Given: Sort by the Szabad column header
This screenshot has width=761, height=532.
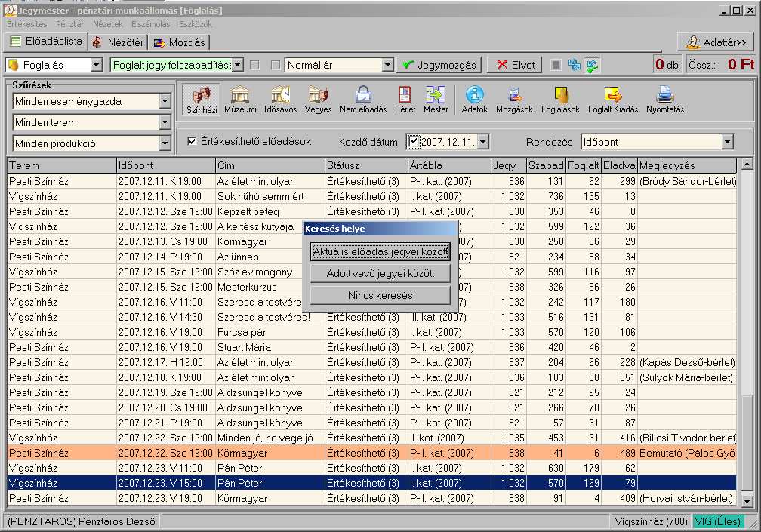Looking at the screenshot, I should pos(546,165).
